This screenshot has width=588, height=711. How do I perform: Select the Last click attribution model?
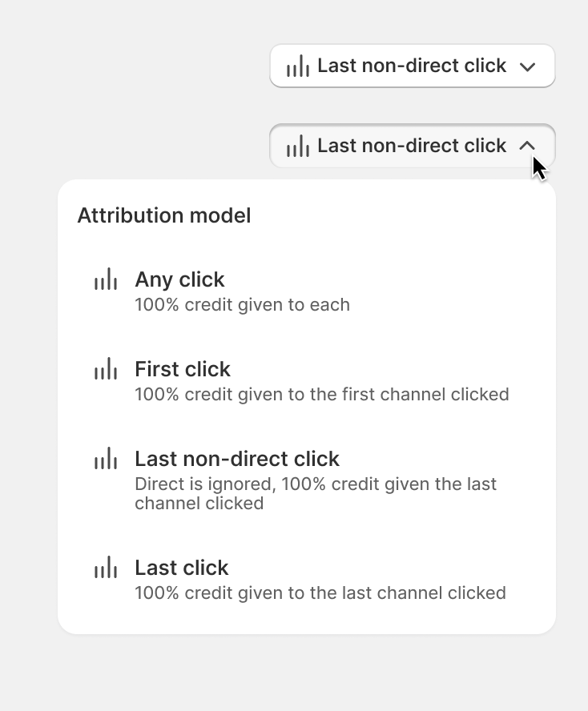(x=182, y=568)
